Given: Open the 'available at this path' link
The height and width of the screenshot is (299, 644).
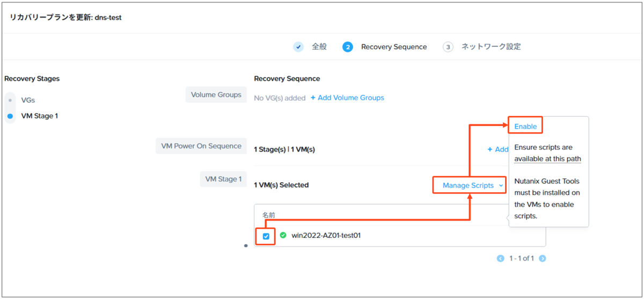Looking at the screenshot, I should pos(547,159).
